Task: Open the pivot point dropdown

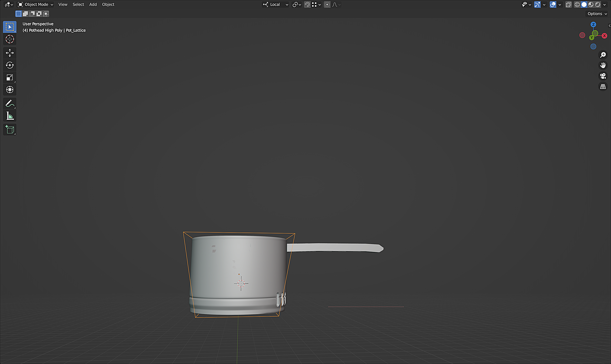Action: (x=296, y=4)
